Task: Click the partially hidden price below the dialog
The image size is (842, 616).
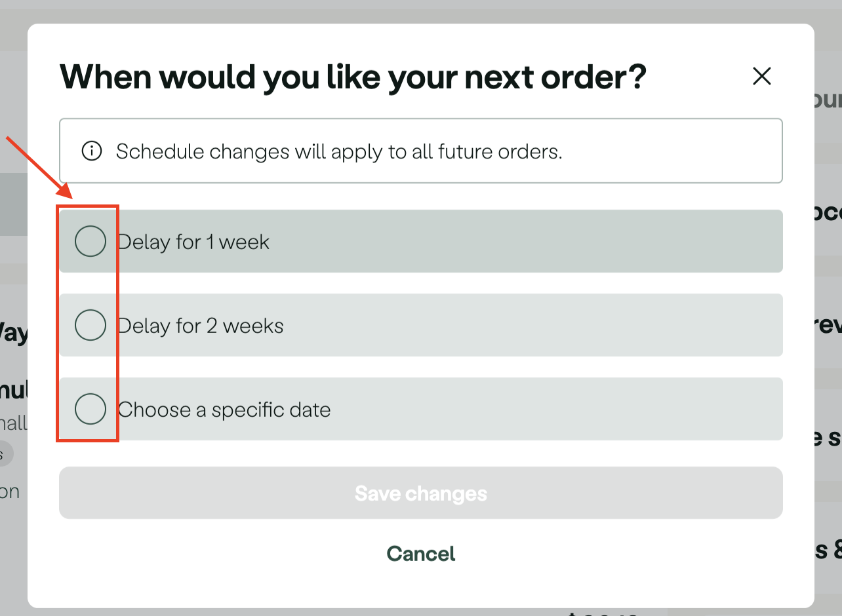Action: click(x=603, y=613)
